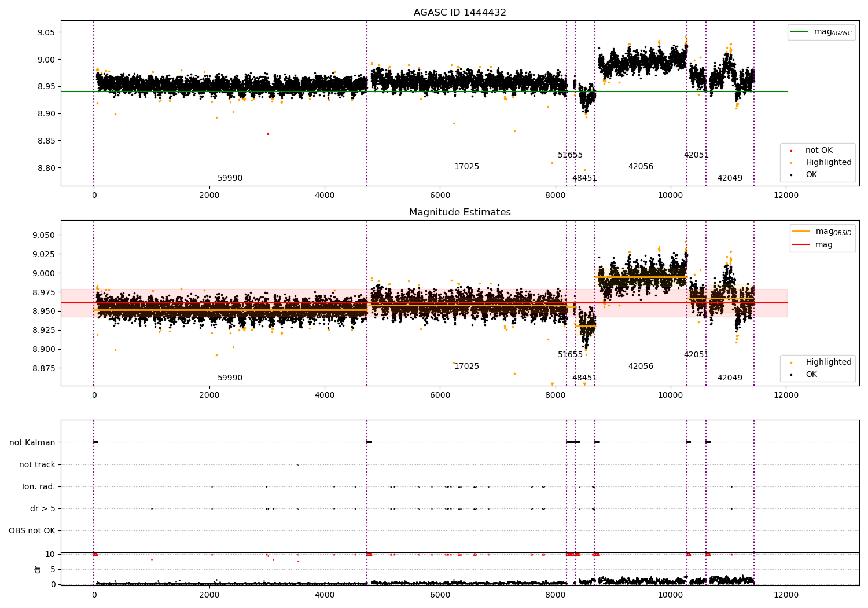Click the 8.875 y-axis tick label
Screen dimensions: 868x608
(45, 368)
